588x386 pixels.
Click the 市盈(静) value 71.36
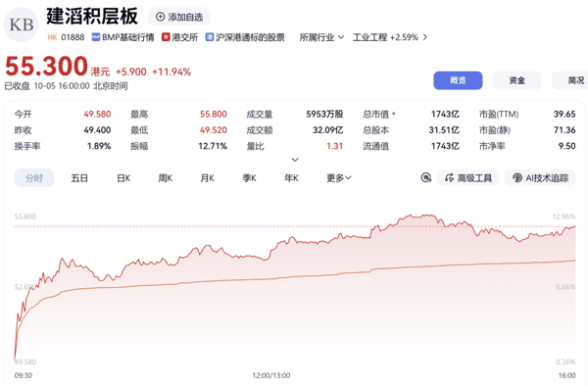[x=564, y=130]
